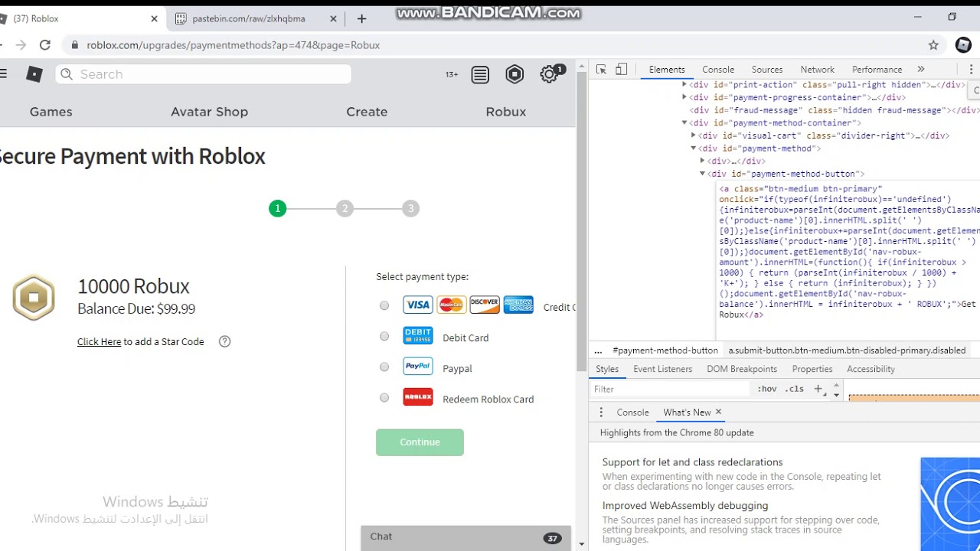Viewport: 980px width, 551px height.
Task: Open the Chat bar
Action: tap(466, 537)
